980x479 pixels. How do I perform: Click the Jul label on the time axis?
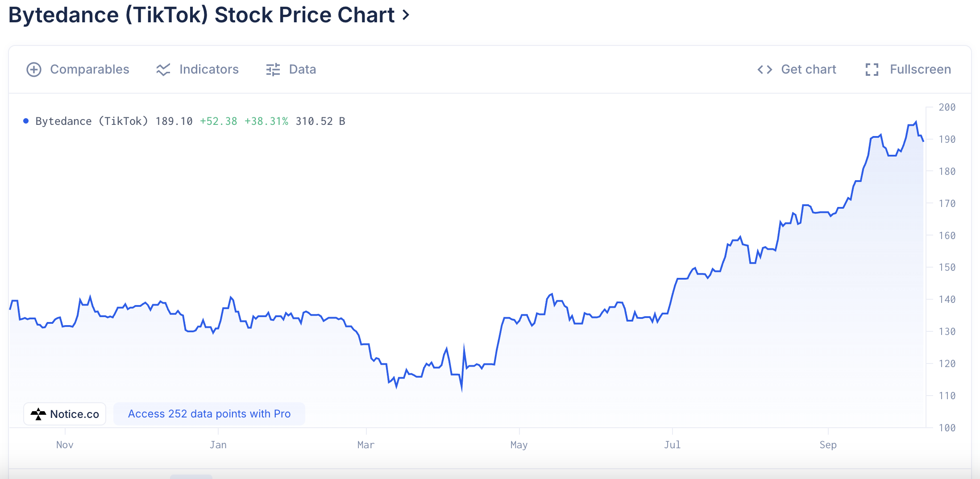(x=672, y=445)
